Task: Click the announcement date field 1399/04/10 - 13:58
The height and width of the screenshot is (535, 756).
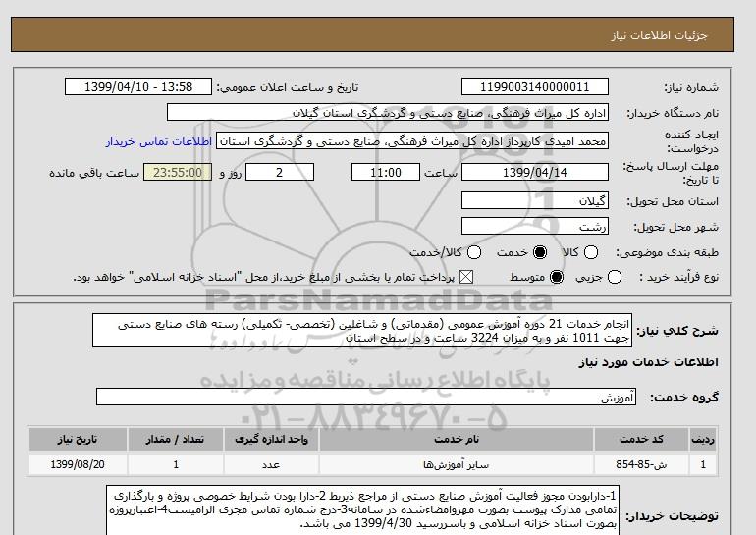Action: pos(138,87)
